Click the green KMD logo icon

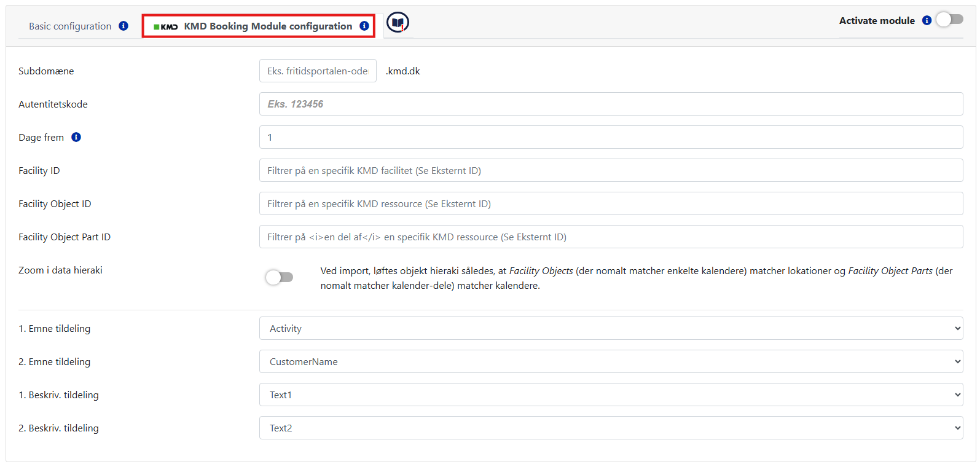[166, 26]
